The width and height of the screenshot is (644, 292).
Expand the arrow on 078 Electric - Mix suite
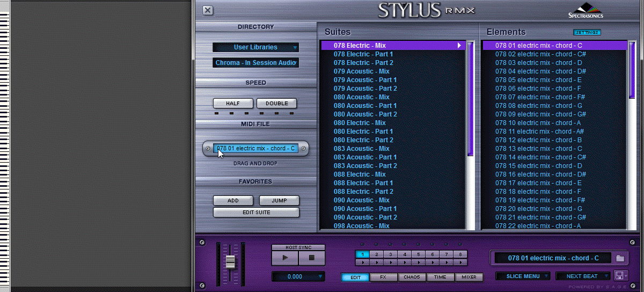tap(459, 46)
